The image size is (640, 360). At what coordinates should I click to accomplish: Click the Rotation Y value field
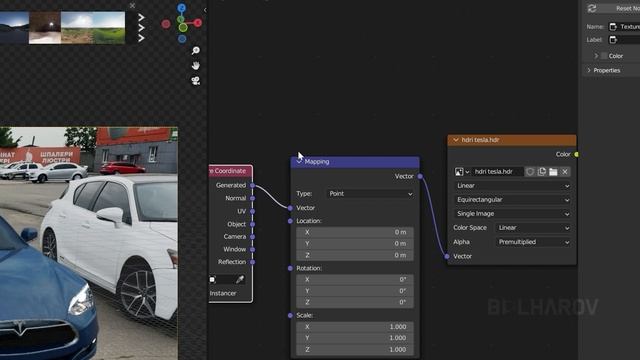pyautogui.click(x=354, y=291)
